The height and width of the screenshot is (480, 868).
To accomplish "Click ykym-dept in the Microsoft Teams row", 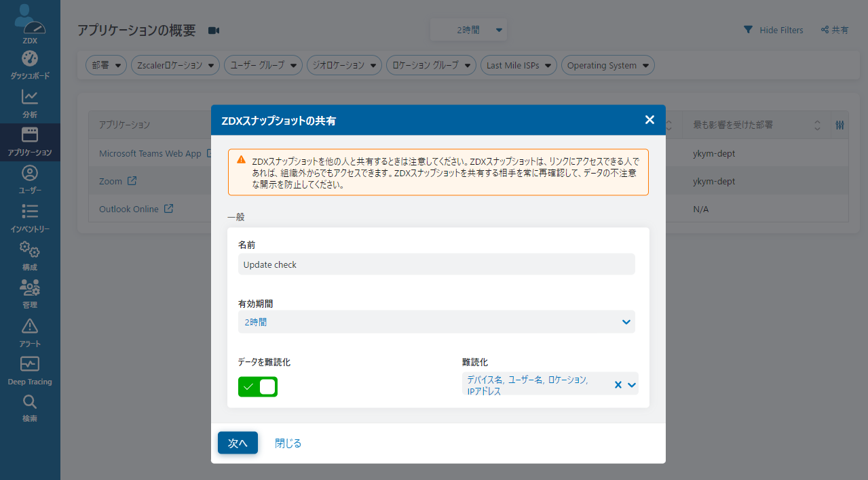I will pyautogui.click(x=714, y=153).
